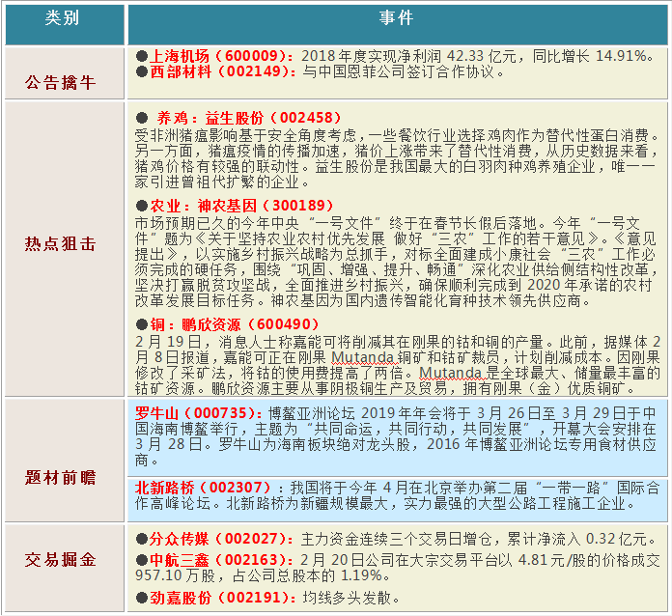This screenshot has height=616, width=672.
Task: Click text 罗牛山为海南板块绝对龙头股
Action: click(x=314, y=444)
